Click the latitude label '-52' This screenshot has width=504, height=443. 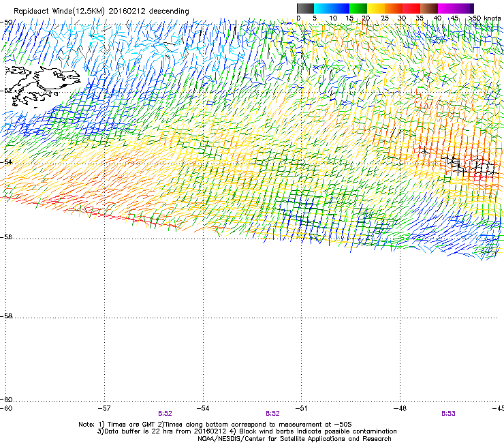click(6, 91)
